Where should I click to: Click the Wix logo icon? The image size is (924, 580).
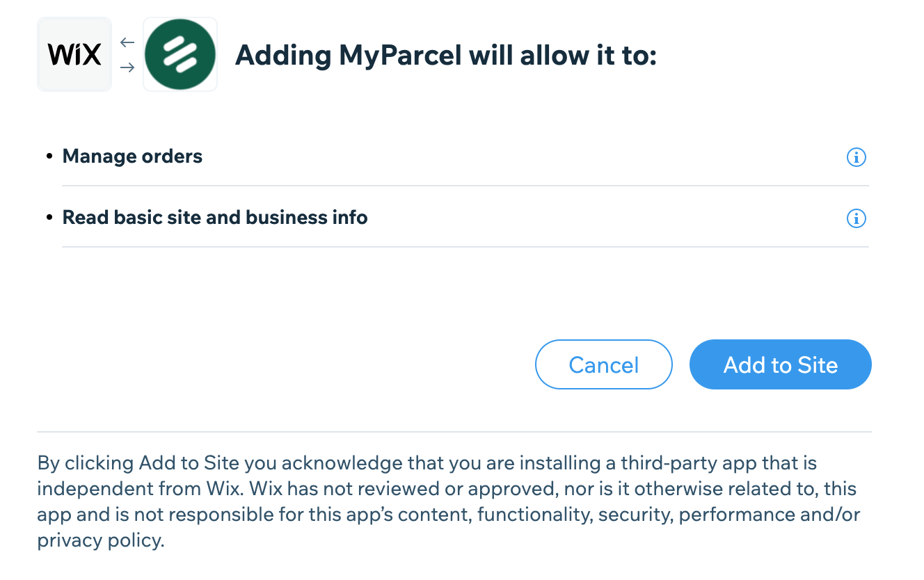pos(74,54)
